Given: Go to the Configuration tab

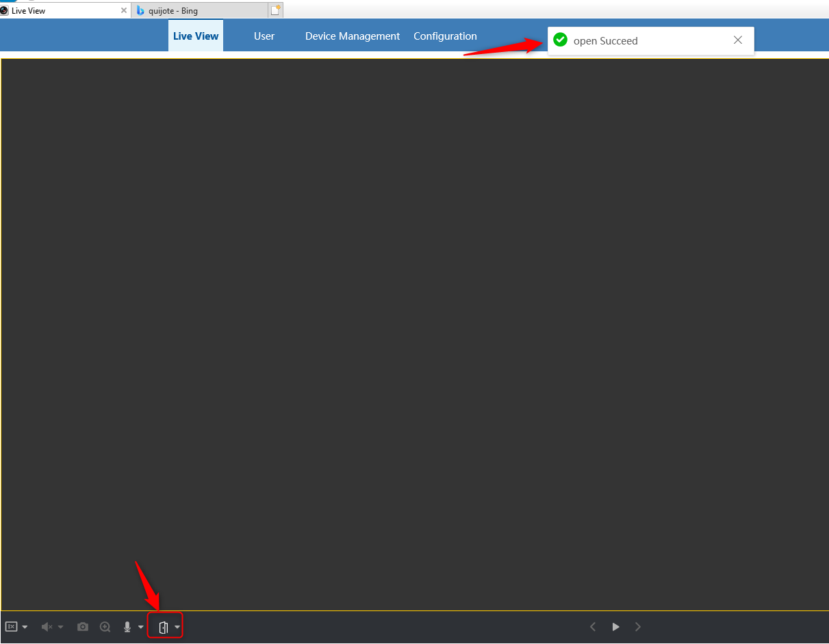Looking at the screenshot, I should [445, 36].
